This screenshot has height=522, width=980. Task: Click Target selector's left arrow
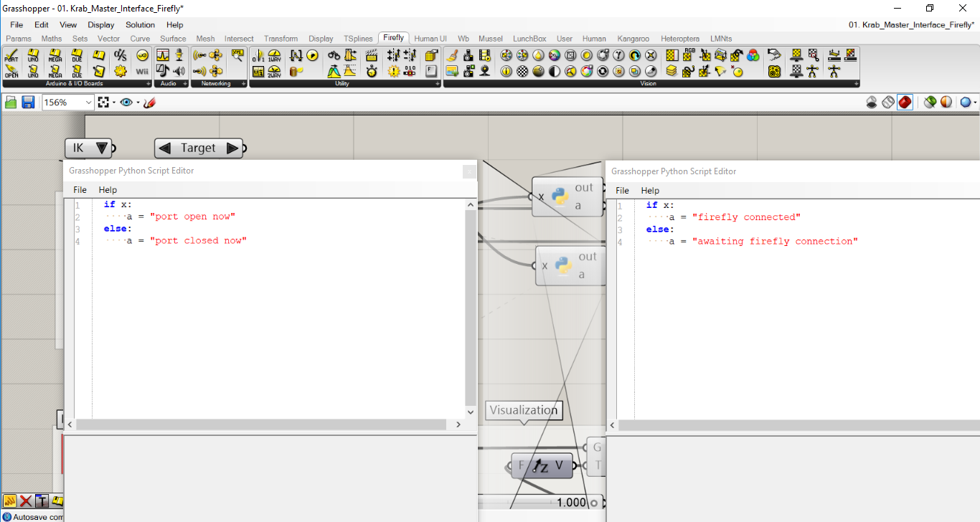[165, 148]
